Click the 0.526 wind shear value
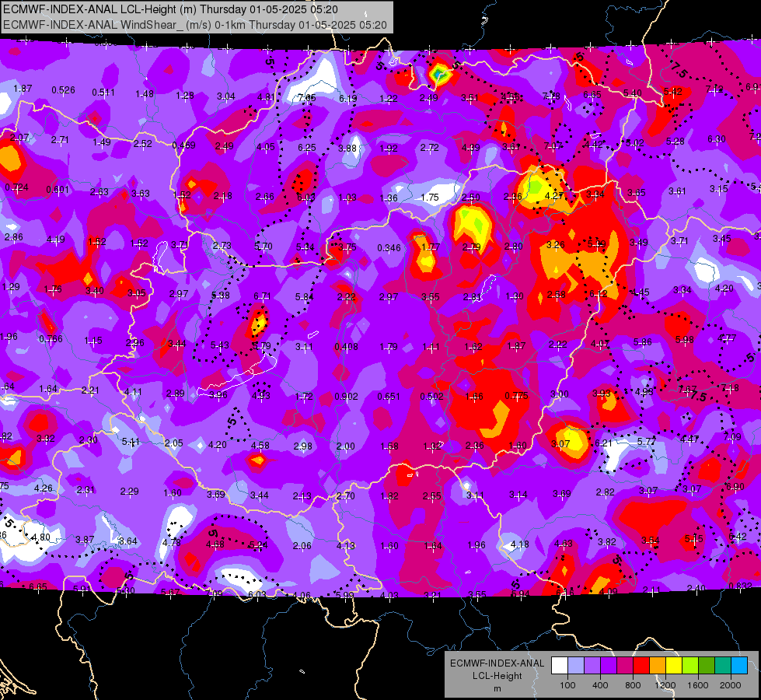This screenshot has width=761, height=700. tap(63, 90)
